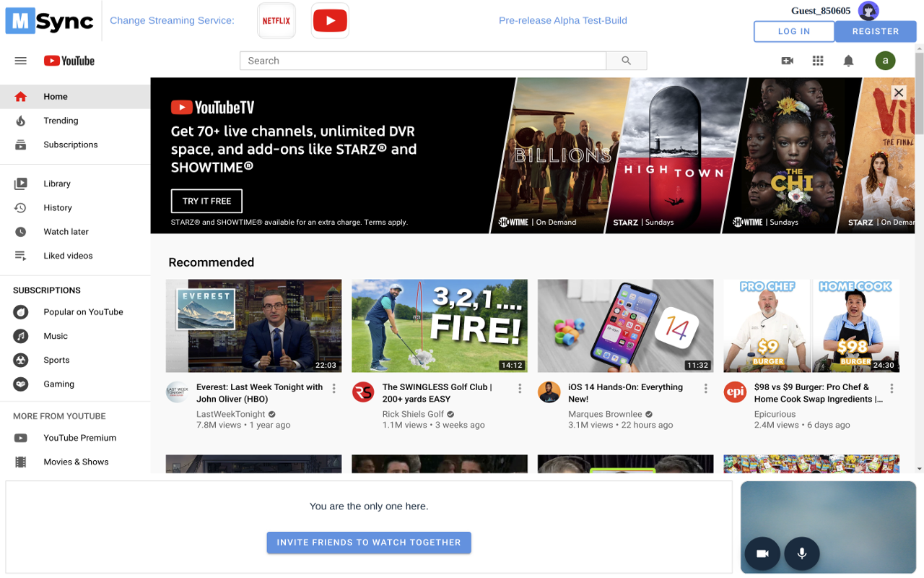The width and height of the screenshot is (924, 578).
Task: Click INVITE FRIENDS TO WATCH TOGETHER
Action: click(x=369, y=543)
